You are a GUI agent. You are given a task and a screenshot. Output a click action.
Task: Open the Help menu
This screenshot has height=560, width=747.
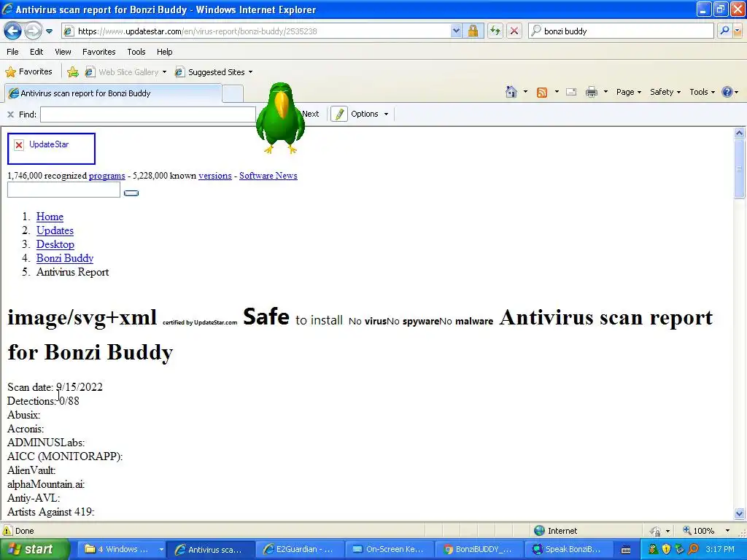tap(164, 52)
